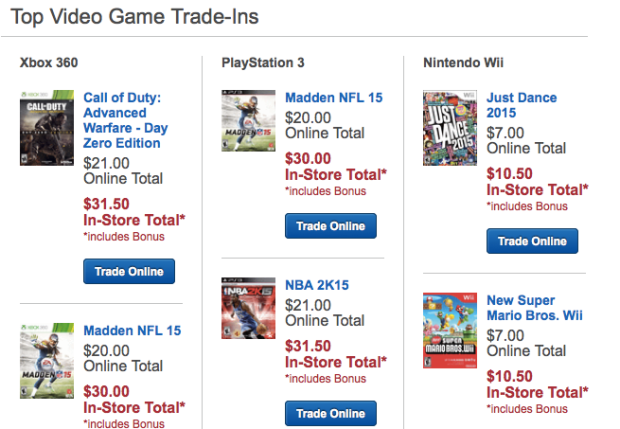Screen dimensions: 620x429
Task: Select the PlayStation 3 column heading
Action: coord(263,62)
